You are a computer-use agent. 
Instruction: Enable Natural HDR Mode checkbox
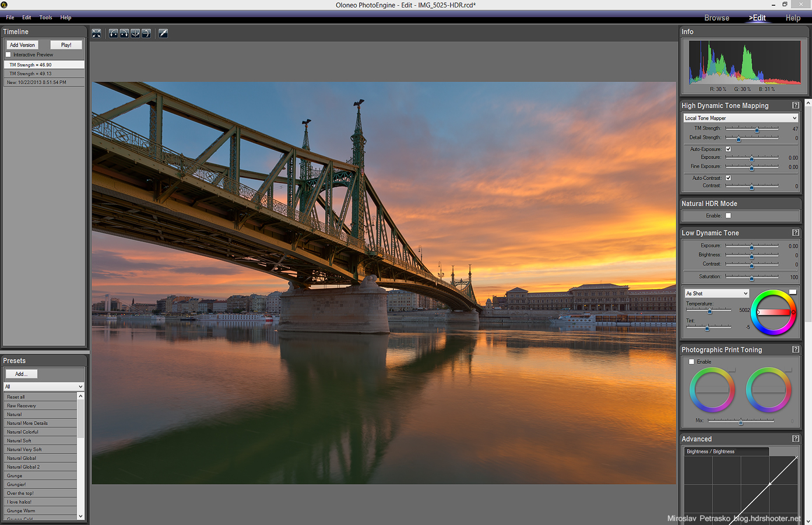(x=728, y=216)
